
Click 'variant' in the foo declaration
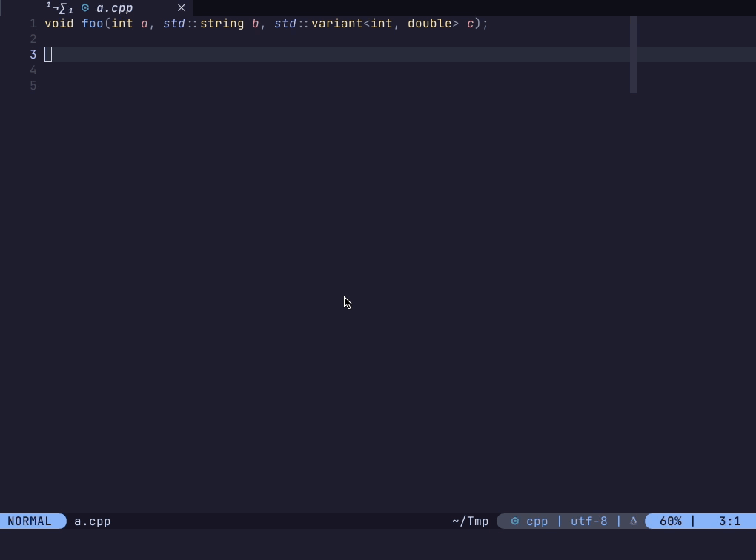[x=337, y=24]
